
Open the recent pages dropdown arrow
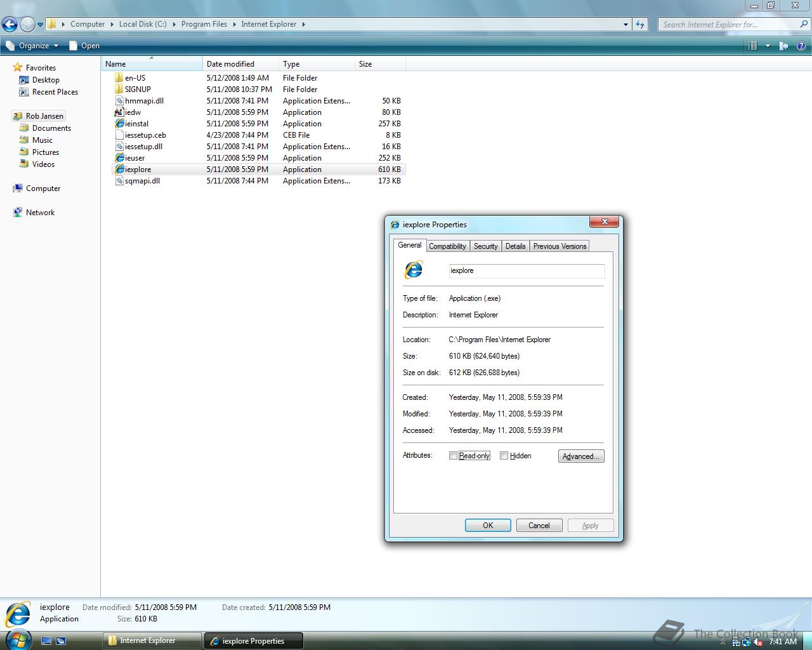[x=40, y=25]
